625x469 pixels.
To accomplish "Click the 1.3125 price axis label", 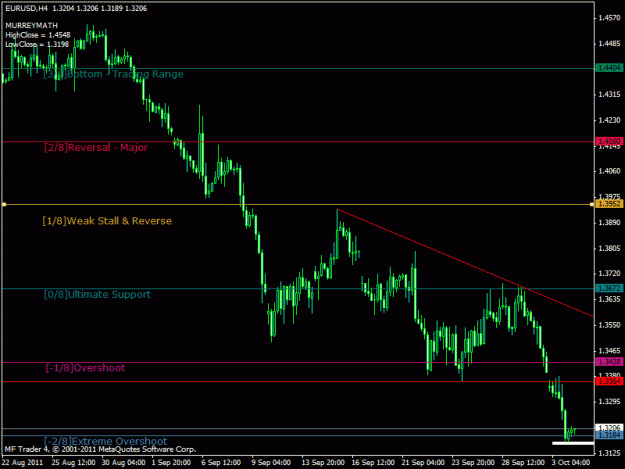I will click(x=610, y=453).
